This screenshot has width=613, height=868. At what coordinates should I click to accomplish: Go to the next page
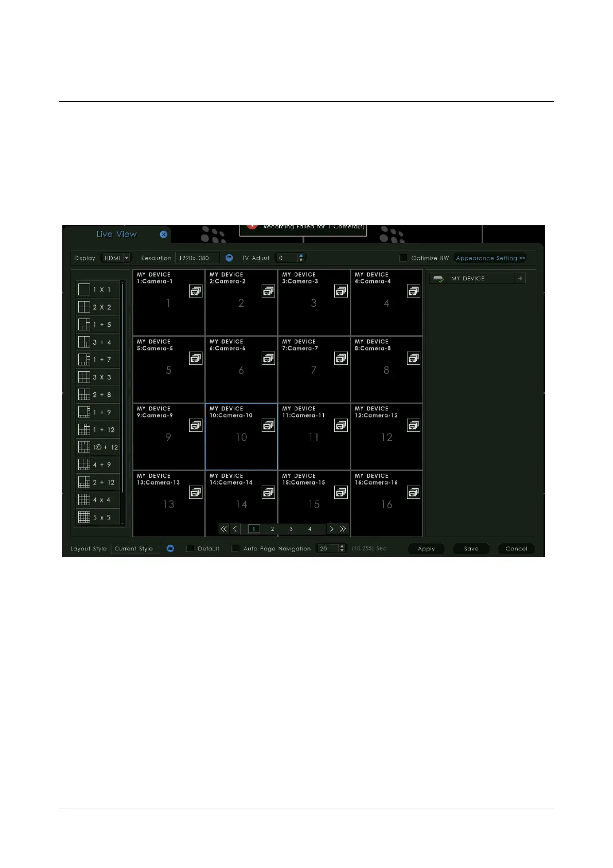pyautogui.click(x=332, y=529)
